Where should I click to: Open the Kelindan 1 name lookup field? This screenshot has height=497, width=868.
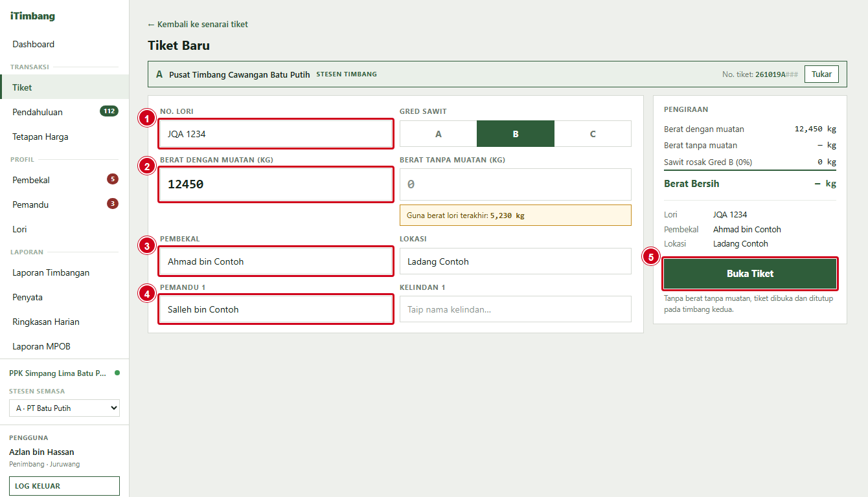tap(516, 309)
